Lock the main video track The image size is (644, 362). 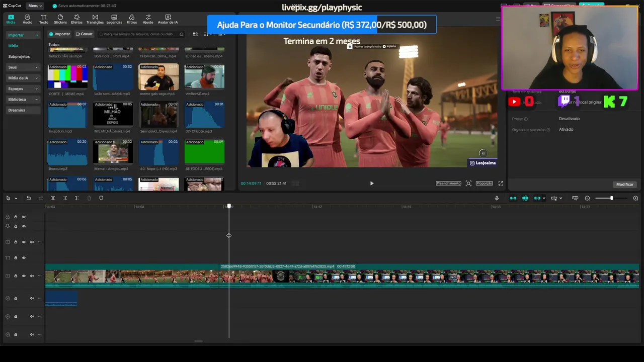pyautogui.click(x=16, y=276)
